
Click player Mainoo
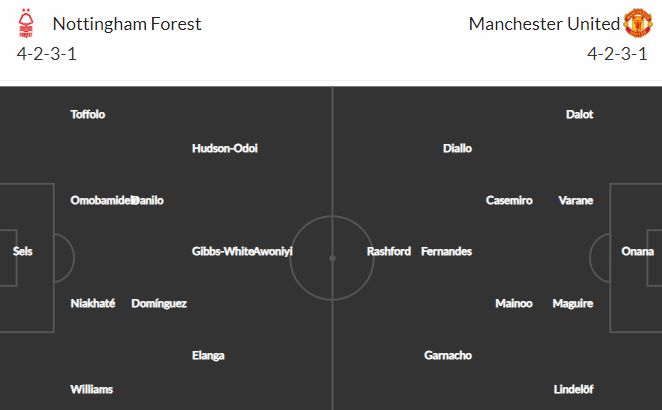click(513, 303)
